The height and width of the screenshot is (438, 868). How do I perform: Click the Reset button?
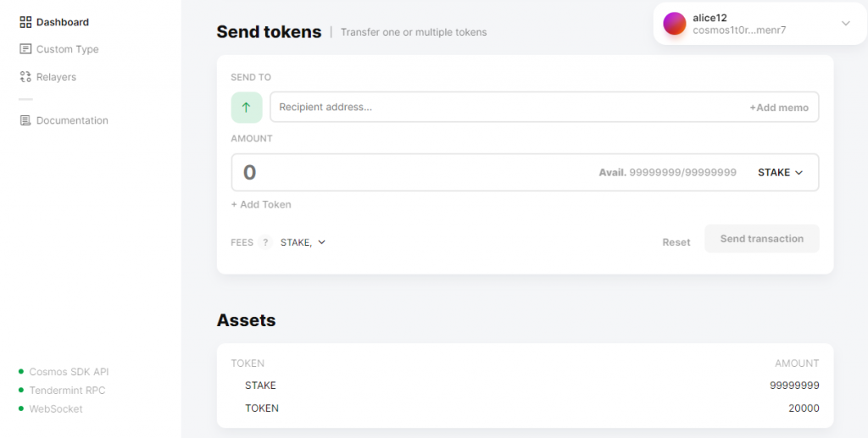(676, 242)
